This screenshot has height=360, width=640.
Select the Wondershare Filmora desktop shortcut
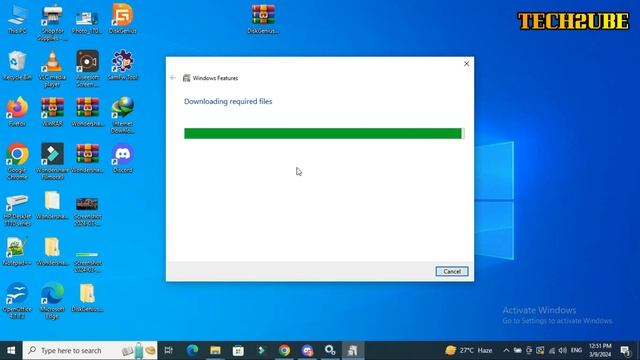53,161
